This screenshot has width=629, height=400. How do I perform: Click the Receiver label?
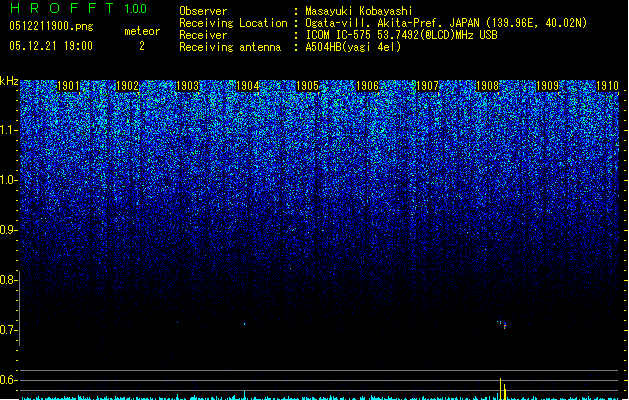[x=203, y=35]
